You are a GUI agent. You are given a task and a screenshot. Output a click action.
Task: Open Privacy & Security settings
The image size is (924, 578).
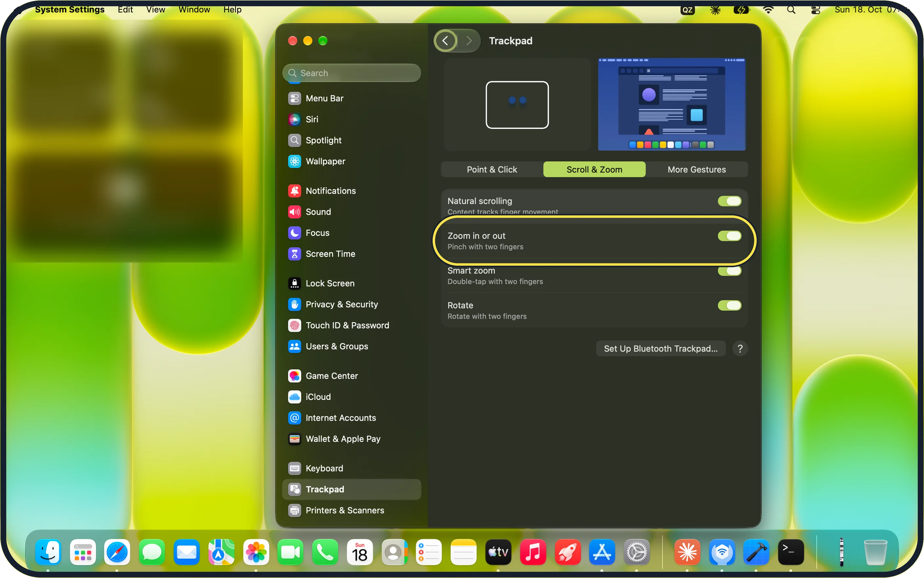pyautogui.click(x=351, y=304)
